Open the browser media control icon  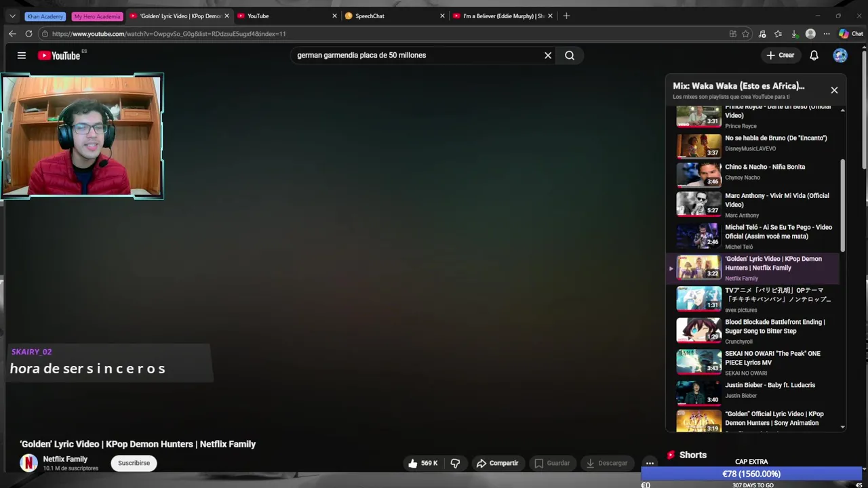click(x=762, y=34)
